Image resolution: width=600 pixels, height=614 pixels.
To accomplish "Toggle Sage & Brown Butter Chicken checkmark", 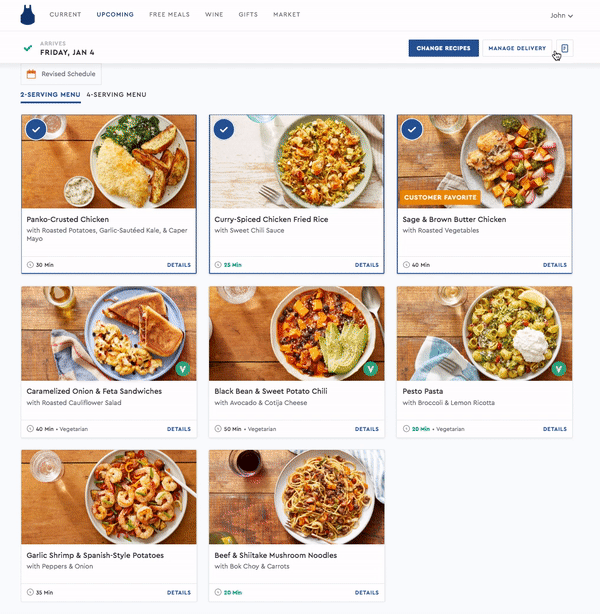I will (x=412, y=129).
